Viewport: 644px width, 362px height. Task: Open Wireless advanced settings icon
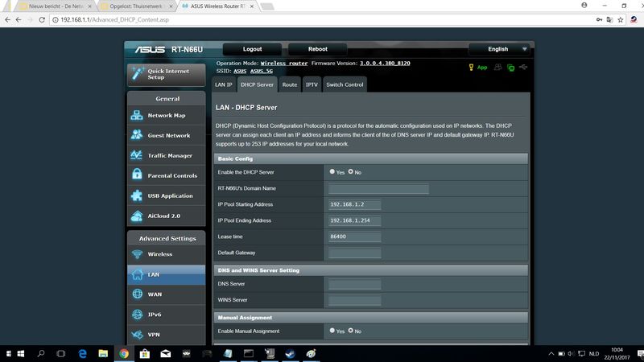(x=137, y=254)
